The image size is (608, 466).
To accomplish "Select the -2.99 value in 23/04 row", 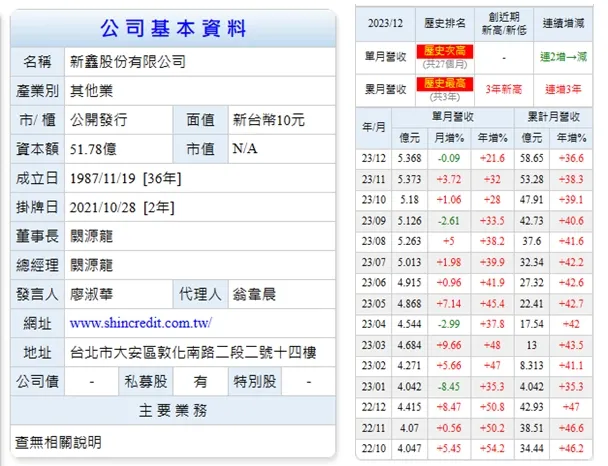I will coord(449,324).
